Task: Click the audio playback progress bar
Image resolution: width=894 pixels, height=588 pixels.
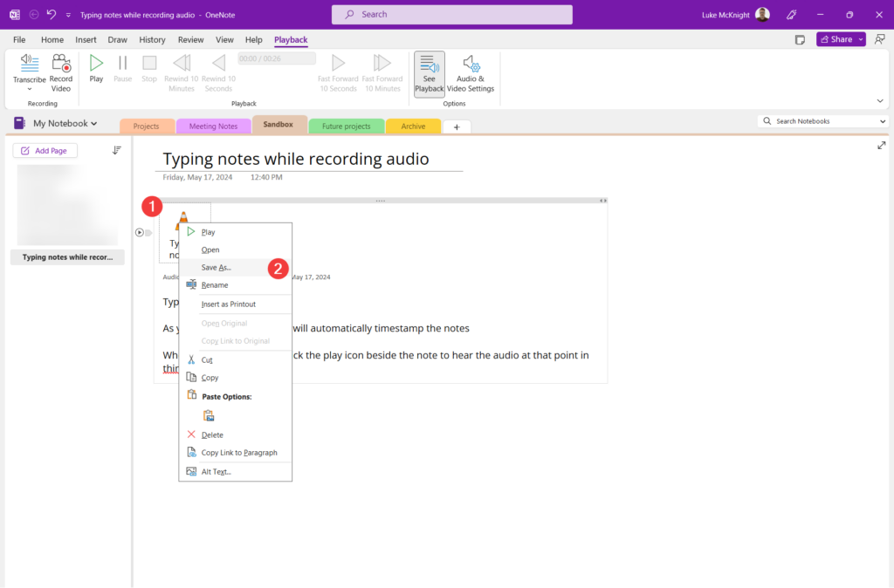Action: click(x=276, y=58)
